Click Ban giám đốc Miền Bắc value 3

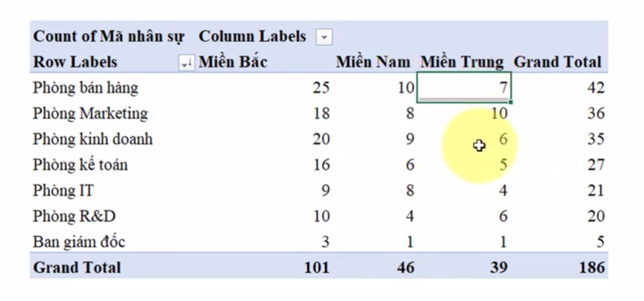pos(325,242)
